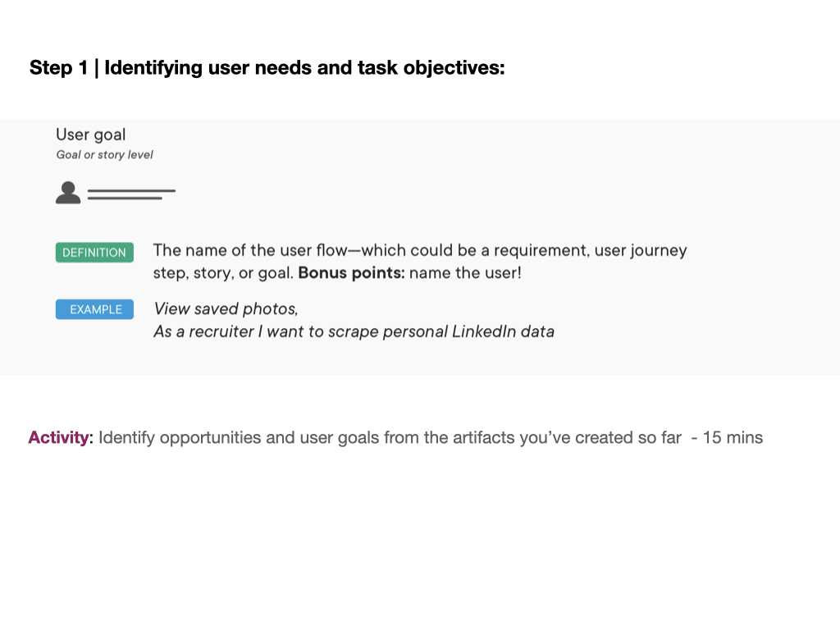Click the '- 15 mins' duration text
The height and width of the screenshot is (630, 840).
click(x=727, y=437)
